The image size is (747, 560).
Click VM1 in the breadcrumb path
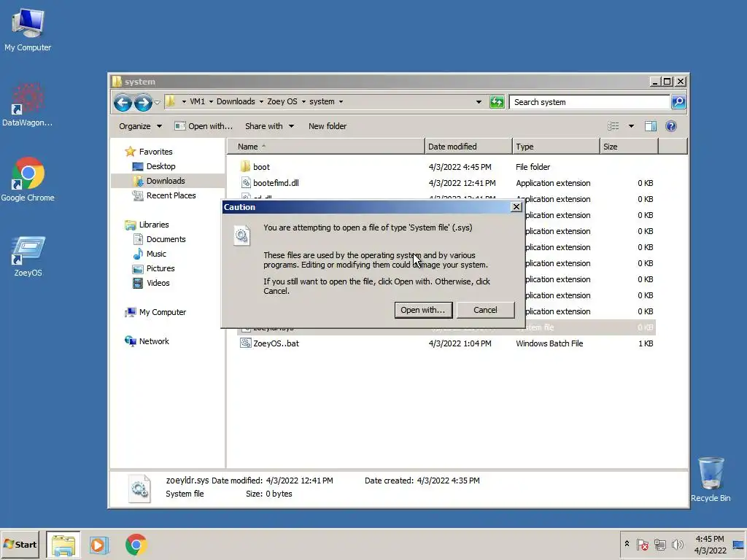pos(197,102)
